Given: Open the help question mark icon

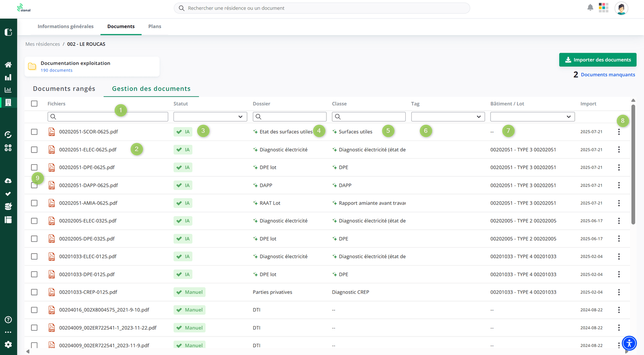Looking at the screenshot, I should click(x=8, y=320).
